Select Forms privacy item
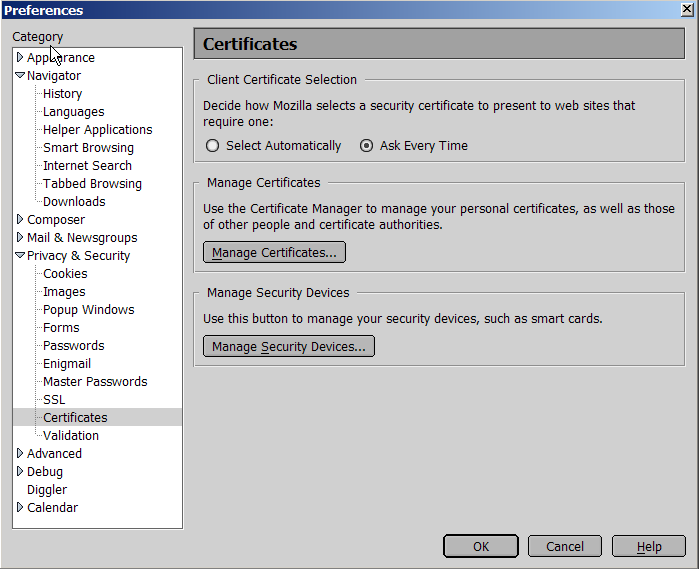The height and width of the screenshot is (569, 699). point(61,327)
